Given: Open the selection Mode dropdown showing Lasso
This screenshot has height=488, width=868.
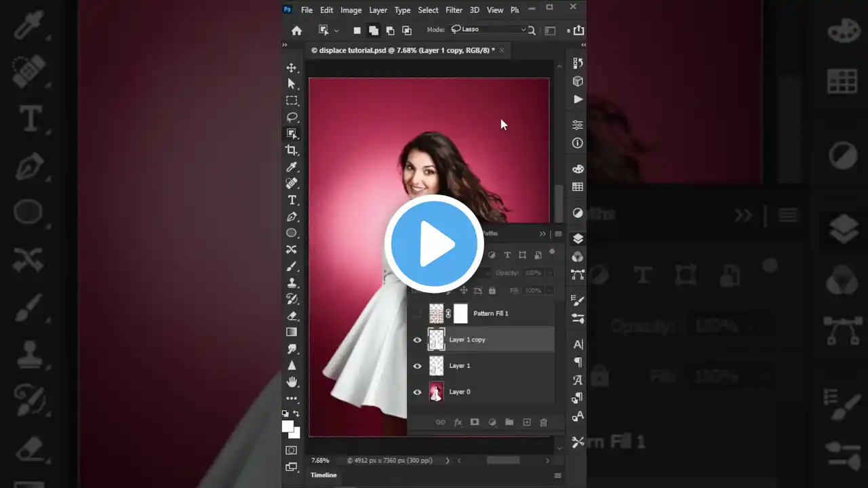Looking at the screenshot, I should tap(488, 29).
